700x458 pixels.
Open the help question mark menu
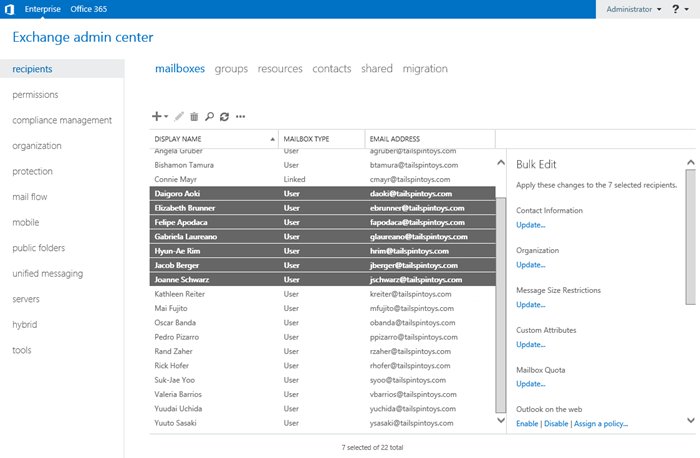pos(680,9)
